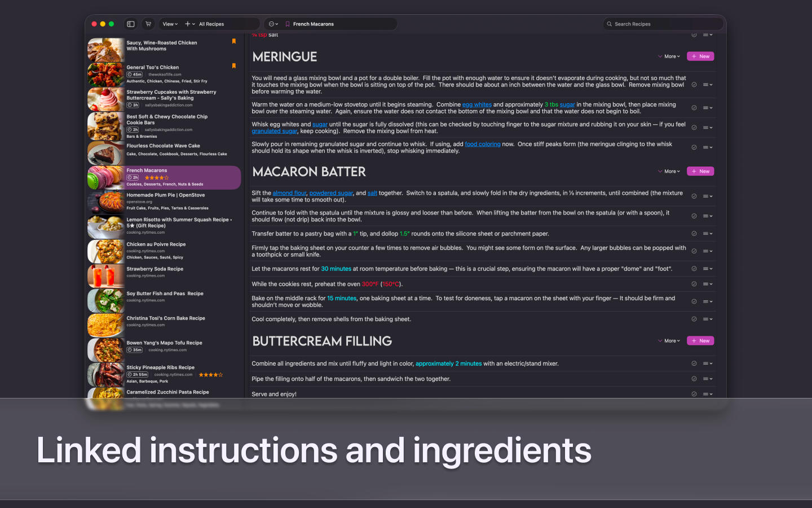Image resolution: width=812 pixels, height=508 pixels.
Task: Follow the 'food coloring' ingredient link
Action: click(x=482, y=144)
